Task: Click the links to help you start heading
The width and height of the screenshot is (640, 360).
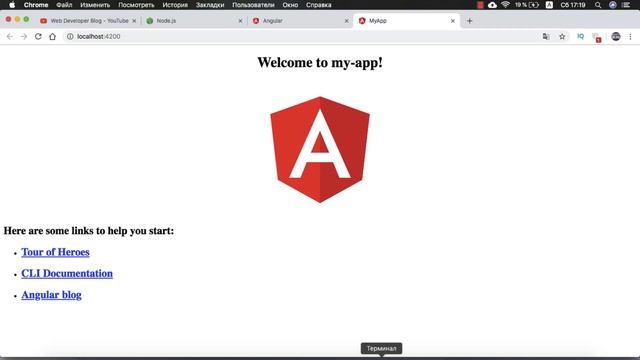Action: coord(89,231)
